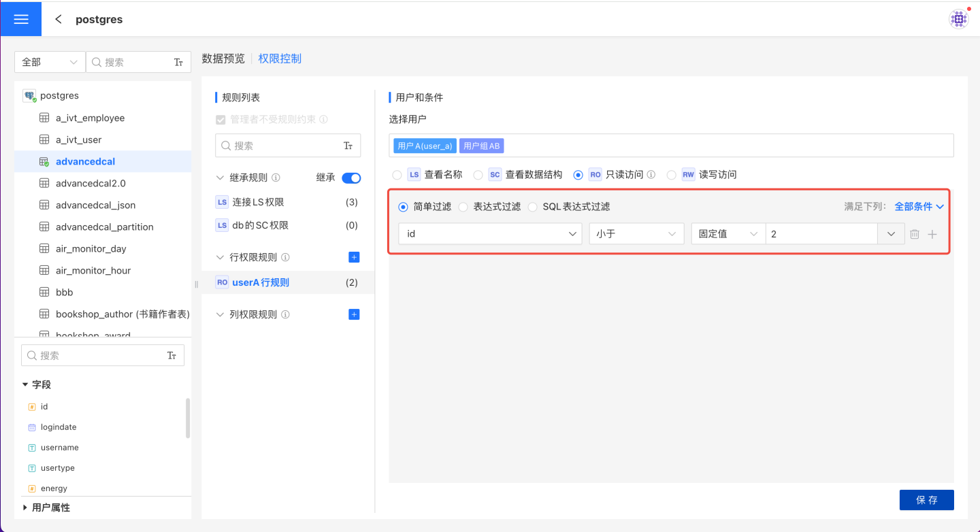The height and width of the screenshot is (532, 980).
Task: Switch to the 数据预览 tab
Action: pyautogui.click(x=223, y=59)
